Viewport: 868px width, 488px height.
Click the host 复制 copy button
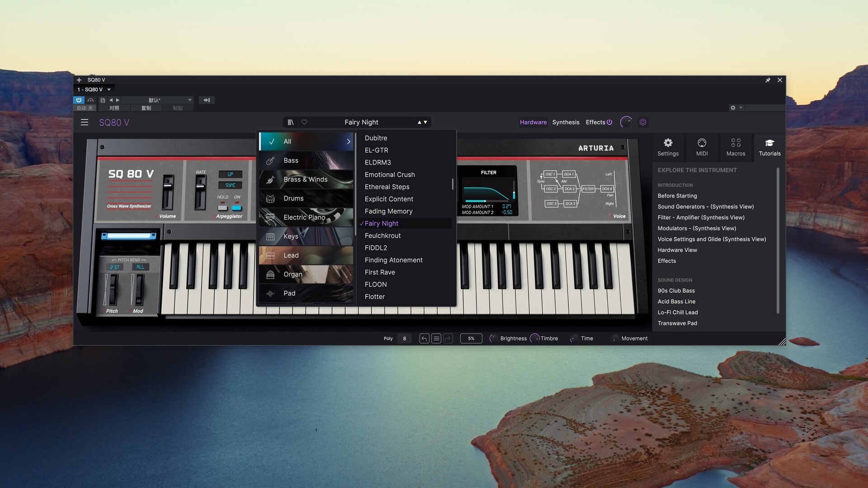point(146,108)
